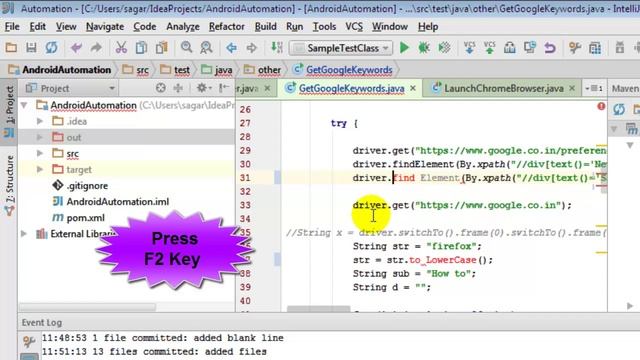Click the other breadcrumb folder
Image resolution: width=640 pixels, height=360 pixels.
262,70
